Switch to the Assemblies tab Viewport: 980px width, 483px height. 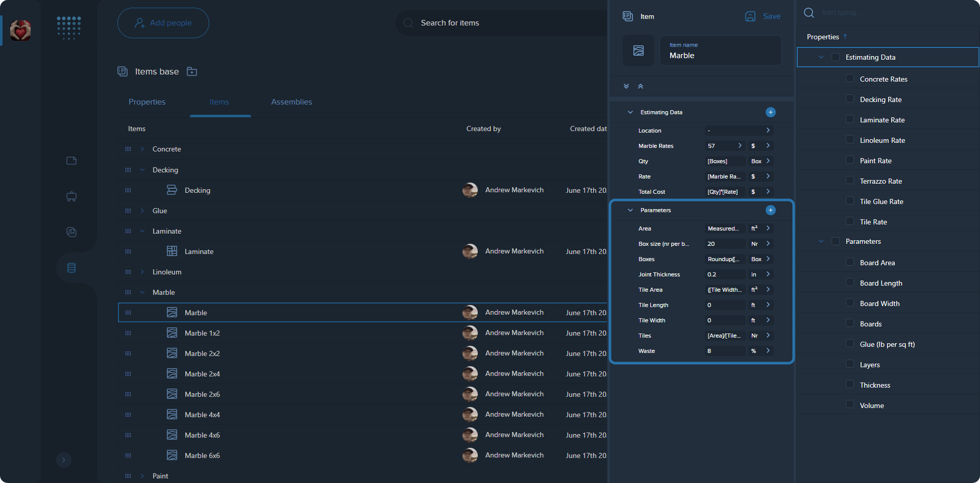click(291, 102)
